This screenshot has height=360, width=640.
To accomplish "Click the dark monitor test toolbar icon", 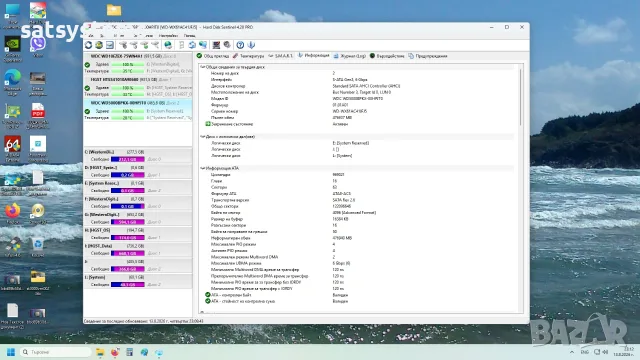I will click(x=216, y=45).
